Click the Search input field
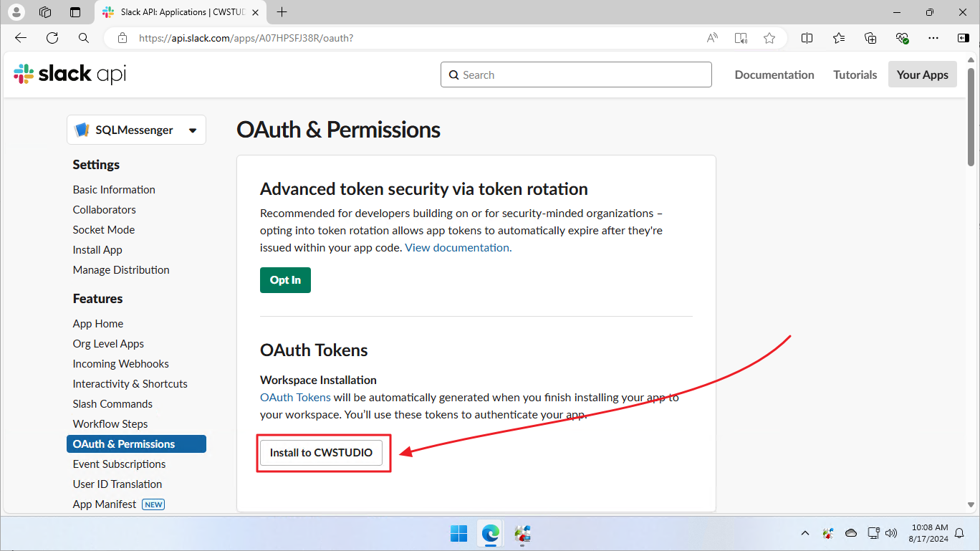Image resolution: width=980 pixels, height=551 pixels. [x=576, y=75]
